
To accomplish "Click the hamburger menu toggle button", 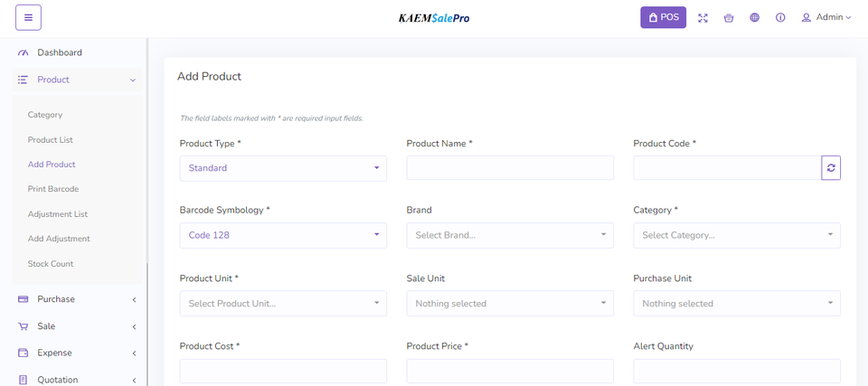I will tap(28, 17).
